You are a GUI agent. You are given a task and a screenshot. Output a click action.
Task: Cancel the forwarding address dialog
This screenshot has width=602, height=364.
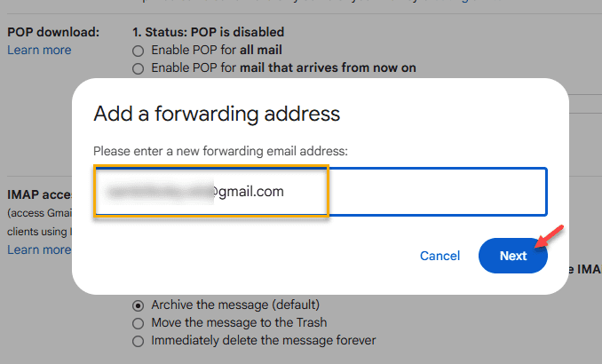440,256
